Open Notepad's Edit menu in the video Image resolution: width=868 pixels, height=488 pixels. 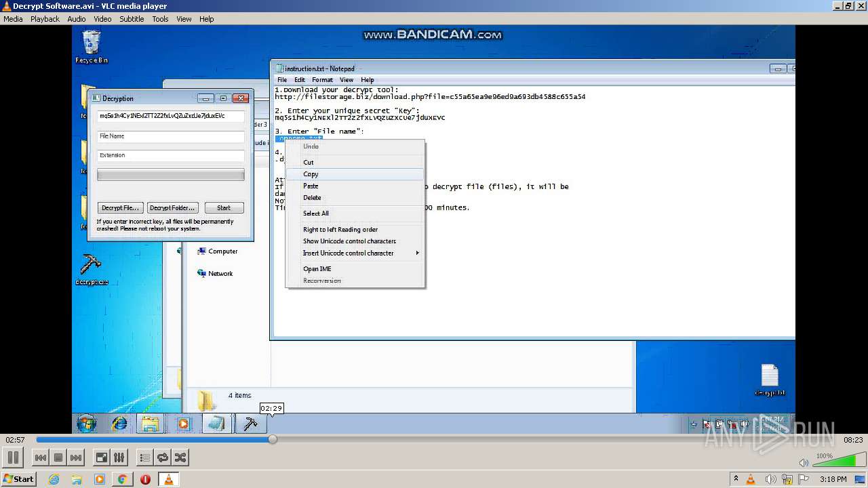300,80
